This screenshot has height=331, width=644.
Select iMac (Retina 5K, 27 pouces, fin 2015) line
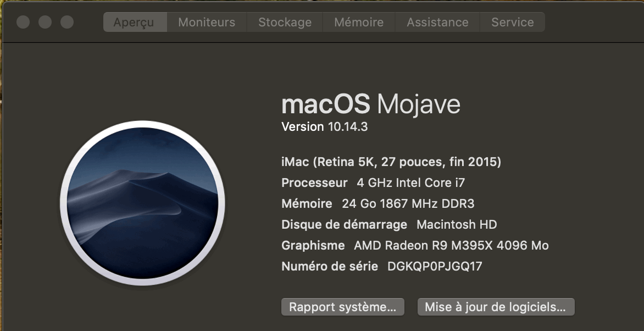point(391,162)
